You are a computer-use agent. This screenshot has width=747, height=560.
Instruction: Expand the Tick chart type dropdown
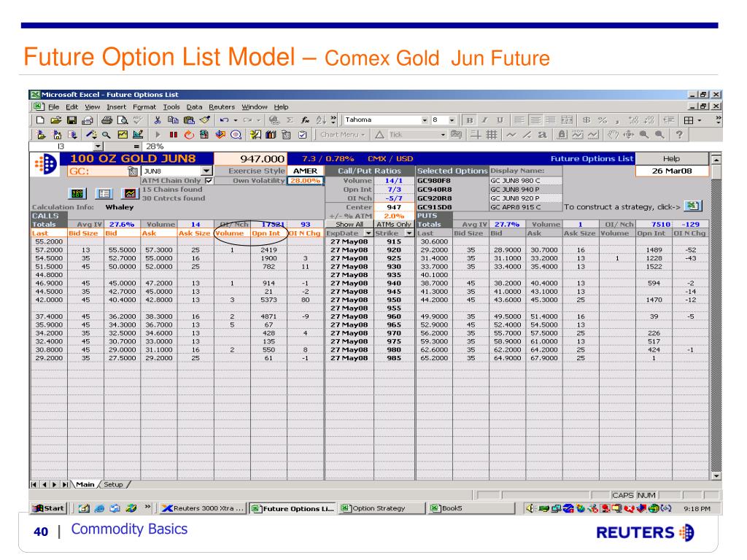click(x=443, y=135)
